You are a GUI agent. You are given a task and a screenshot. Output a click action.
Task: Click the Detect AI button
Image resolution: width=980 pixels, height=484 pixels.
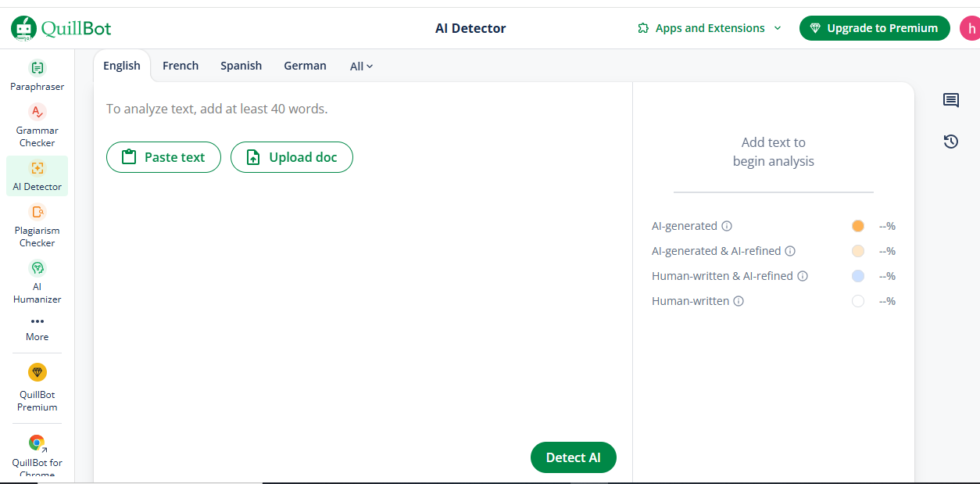click(573, 457)
